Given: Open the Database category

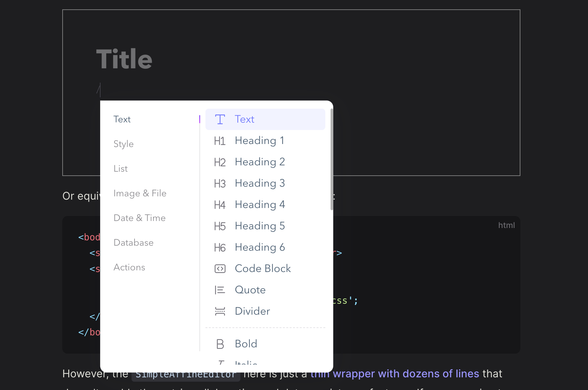Looking at the screenshot, I should pos(134,242).
